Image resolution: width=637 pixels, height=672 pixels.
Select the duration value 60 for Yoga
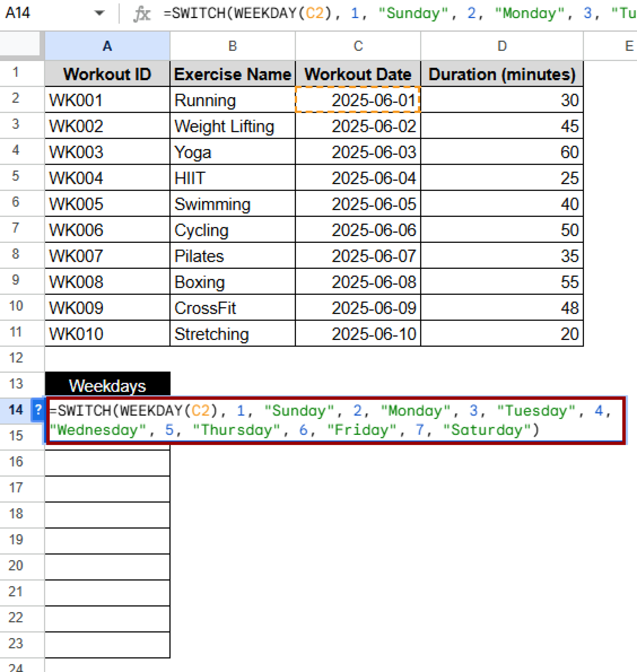[501, 152]
